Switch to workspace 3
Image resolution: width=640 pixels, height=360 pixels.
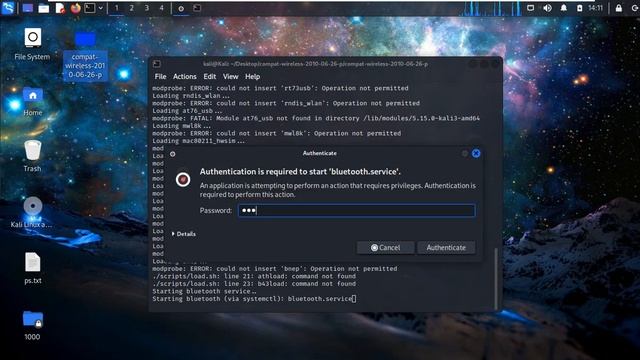[147, 8]
